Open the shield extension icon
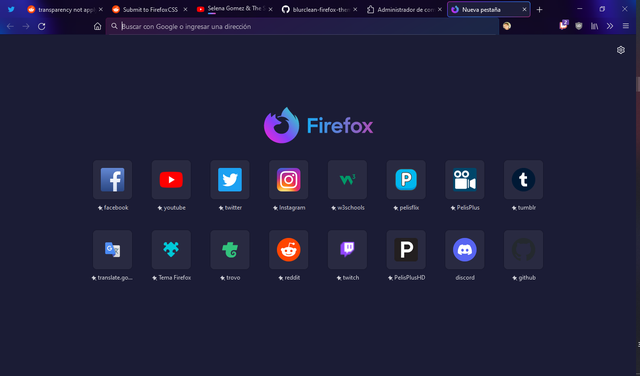The image size is (640, 376). click(579, 26)
